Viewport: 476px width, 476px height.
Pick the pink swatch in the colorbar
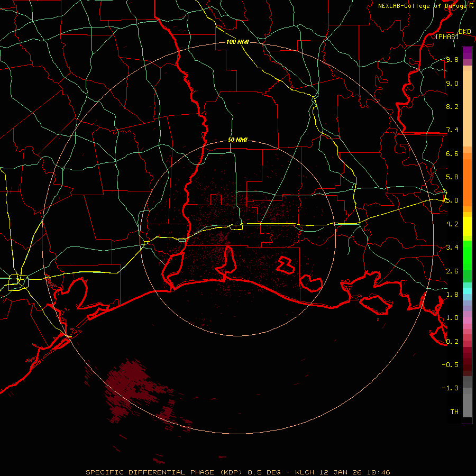tap(467, 321)
